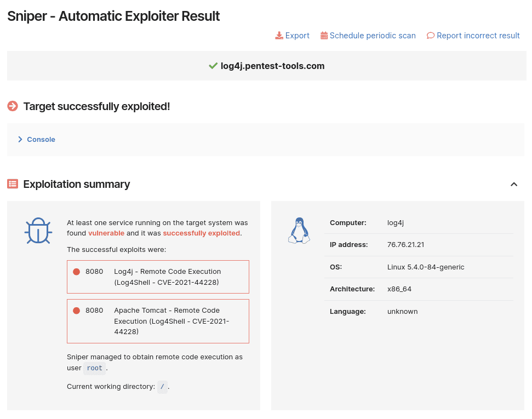Click the Console disclosure arrow

(20, 139)
